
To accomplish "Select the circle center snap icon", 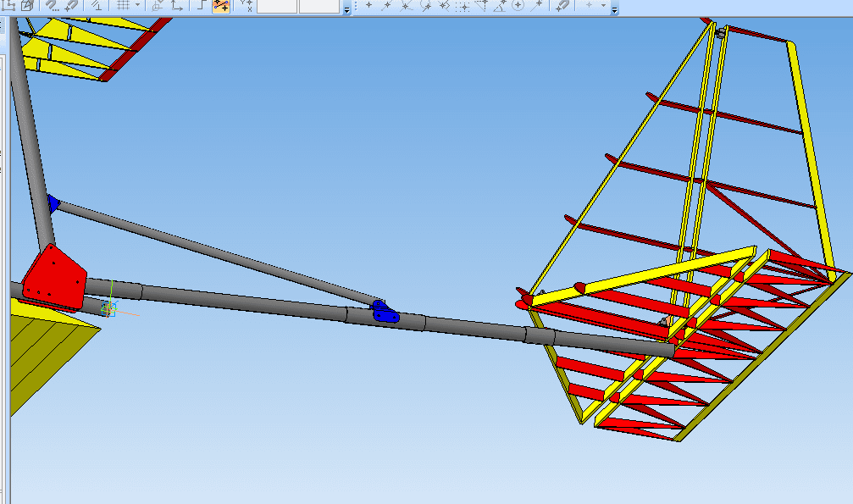I will pyautogui.click(x=518, y=5).
